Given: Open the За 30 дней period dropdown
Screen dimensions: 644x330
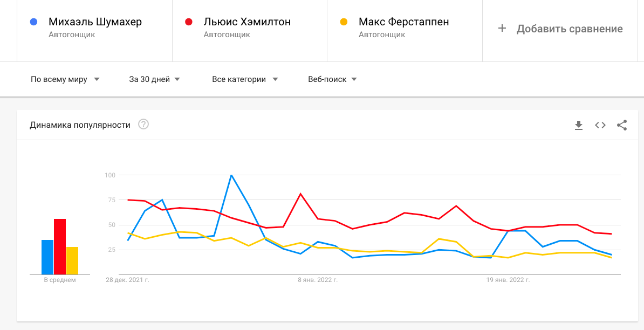Looking at the screenshot, I should [154, 79].
